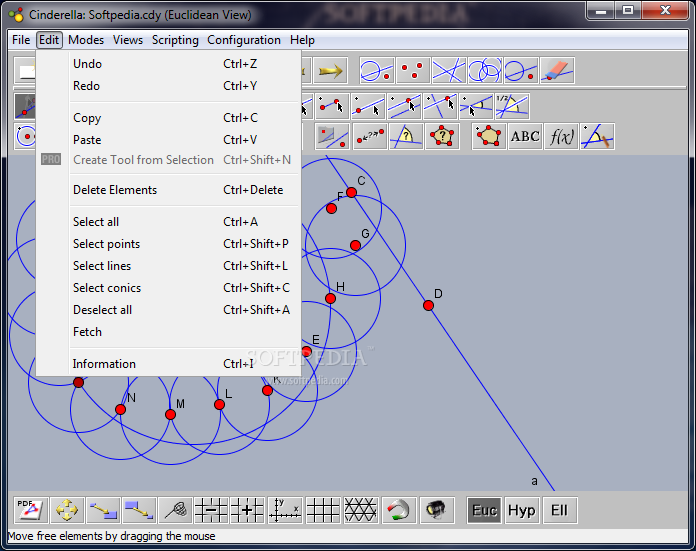
Task: Click red point D on the line
Action: pyautogui.click(x=428, y=305)
